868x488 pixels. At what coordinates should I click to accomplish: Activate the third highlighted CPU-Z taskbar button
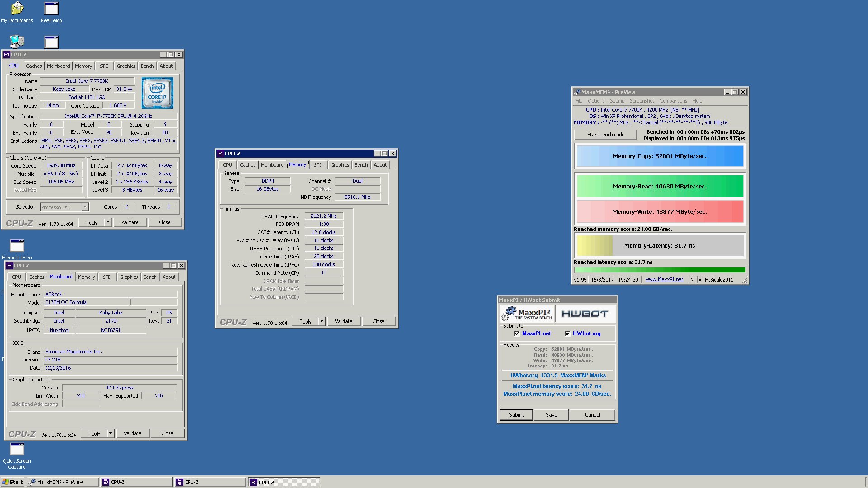pyautogui.click(x=284, y=482)
